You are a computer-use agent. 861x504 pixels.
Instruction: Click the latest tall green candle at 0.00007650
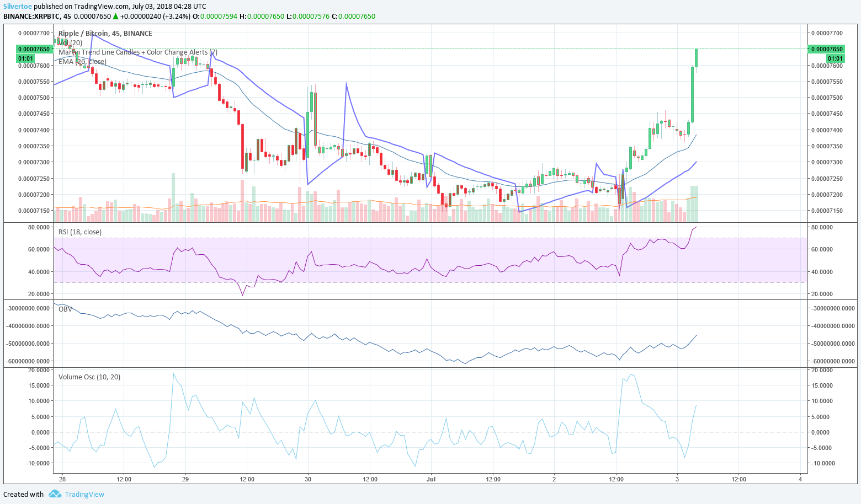click(x=696, y=58)
